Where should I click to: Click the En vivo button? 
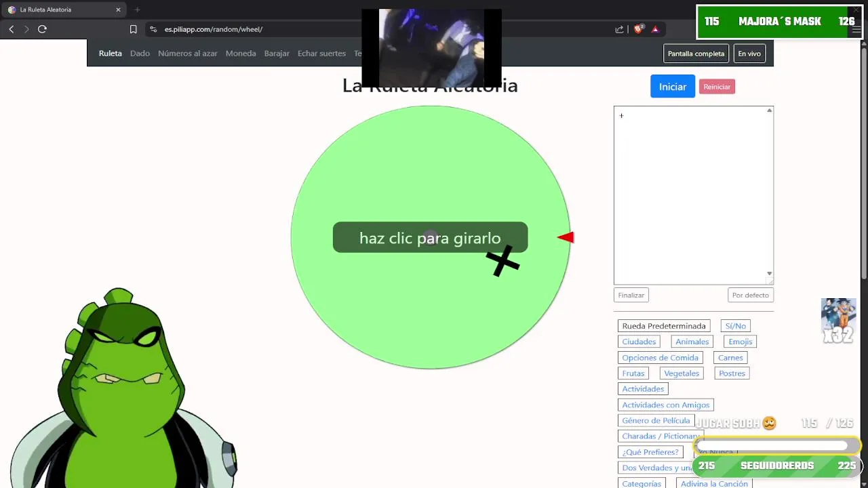(x=749, y=54)
